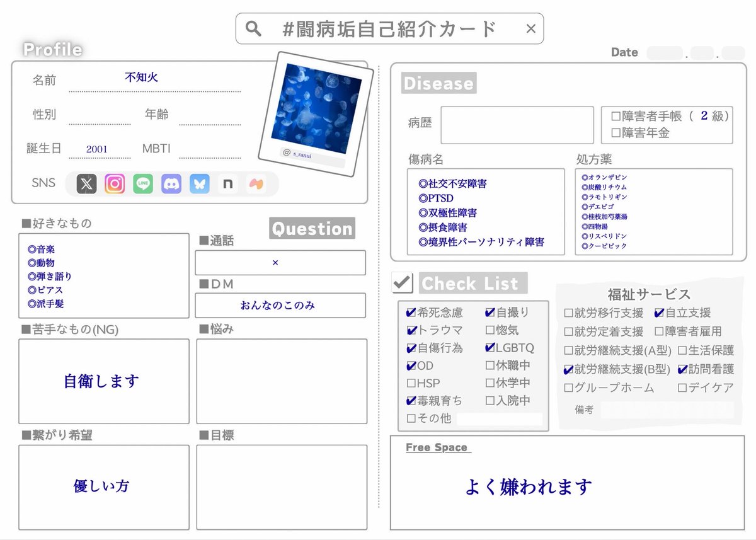
Task: Click the text 自衛します
Action: coord(101,381)
